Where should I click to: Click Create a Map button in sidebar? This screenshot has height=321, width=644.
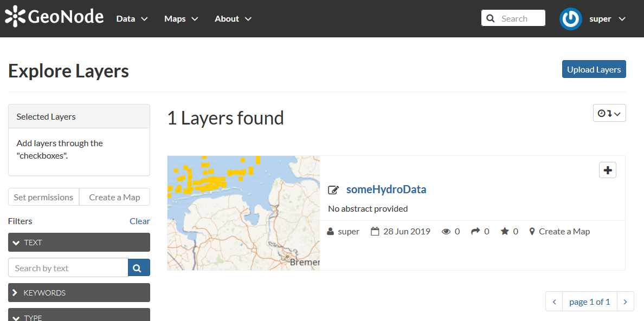(x=114, y=197)
